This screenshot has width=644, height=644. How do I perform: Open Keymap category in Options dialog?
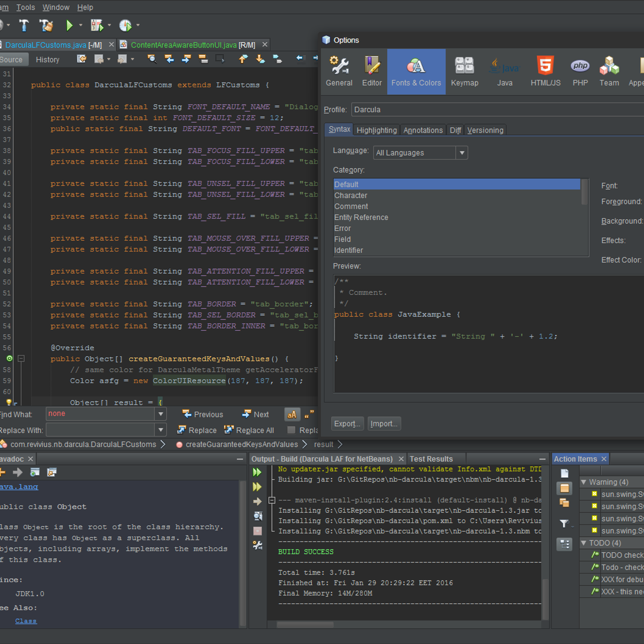coord(464,72)
